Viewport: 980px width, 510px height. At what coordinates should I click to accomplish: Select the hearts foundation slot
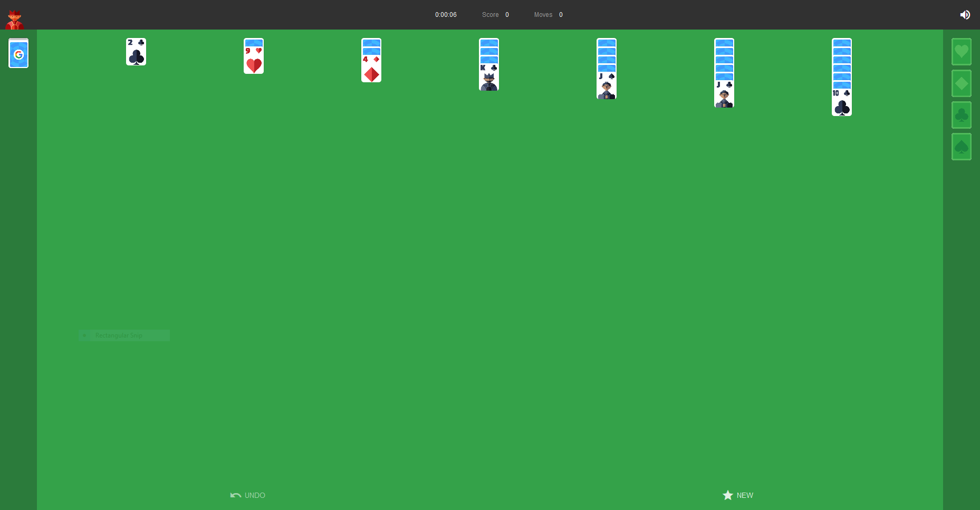tap(961, 52)
